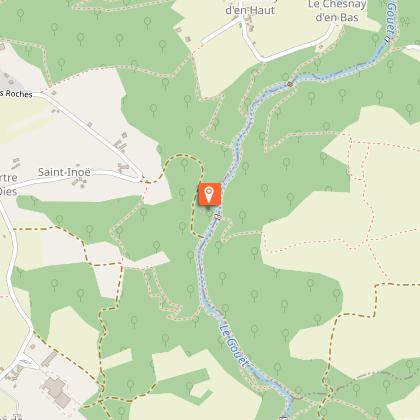Viewport: 420px width, 420px height.
Task: Click the orange location pin marker
Action: pos(210,194)
